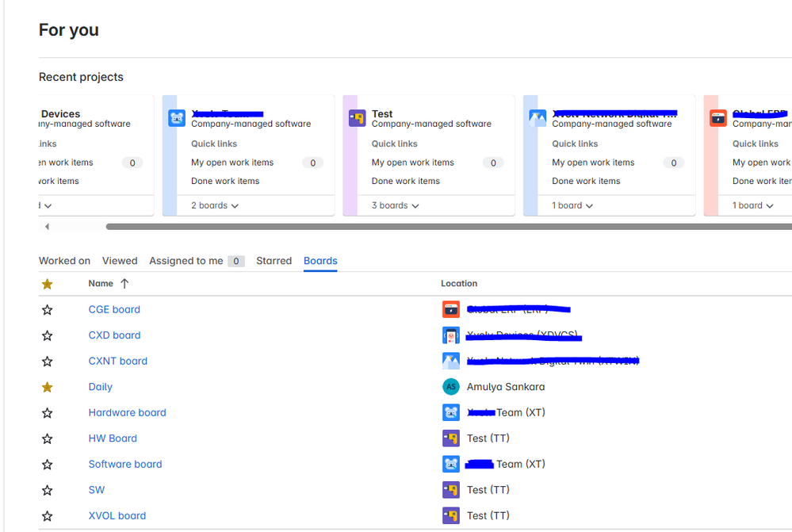
Task: Open the XVOL board link
Action: (x=117, y=515)
